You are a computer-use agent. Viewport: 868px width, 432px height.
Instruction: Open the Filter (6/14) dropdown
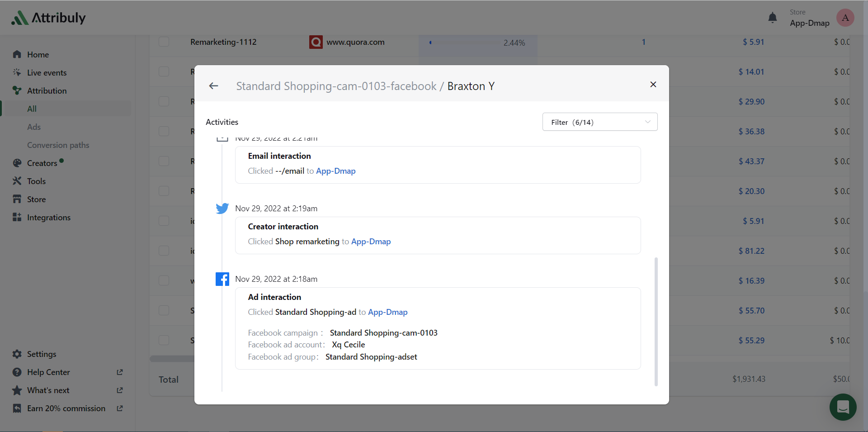[x=599, y=122]
